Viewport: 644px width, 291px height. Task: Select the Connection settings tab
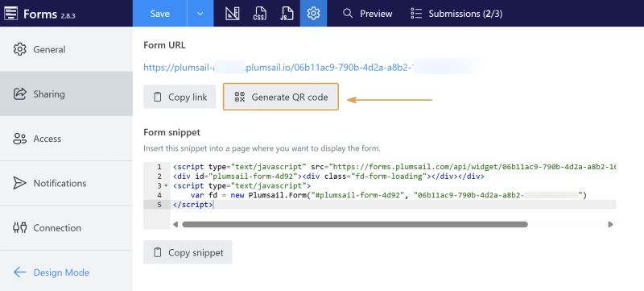coord(66,227)
